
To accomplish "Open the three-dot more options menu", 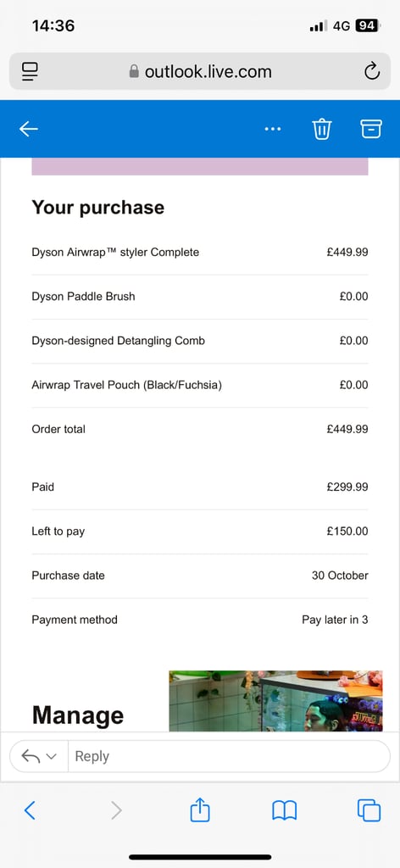I will click(x=273, y=129).
